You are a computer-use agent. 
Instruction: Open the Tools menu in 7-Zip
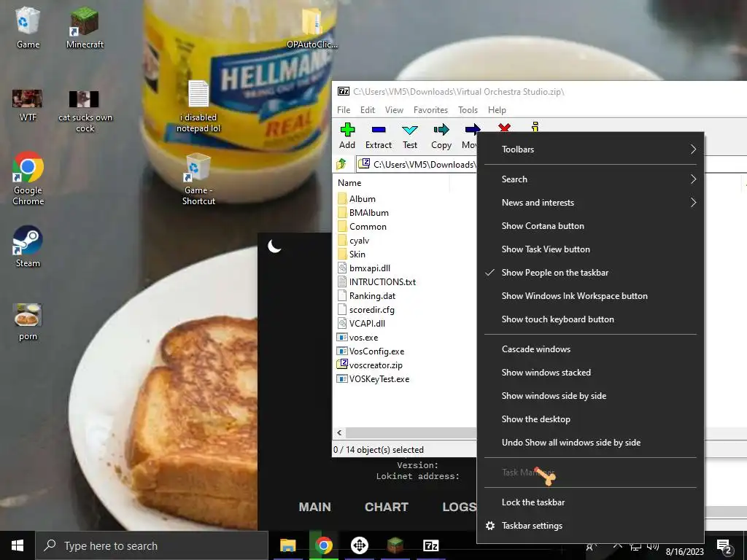pyautogui.click(x=468, y=110)
